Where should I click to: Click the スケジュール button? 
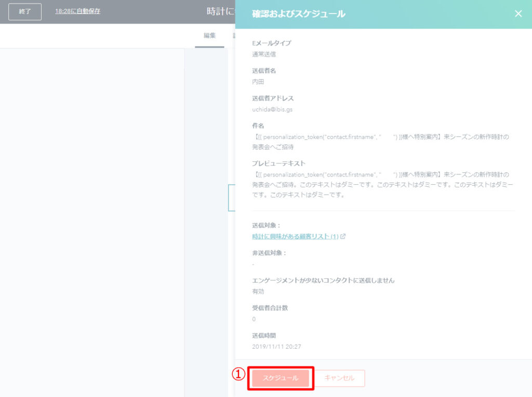280,378
